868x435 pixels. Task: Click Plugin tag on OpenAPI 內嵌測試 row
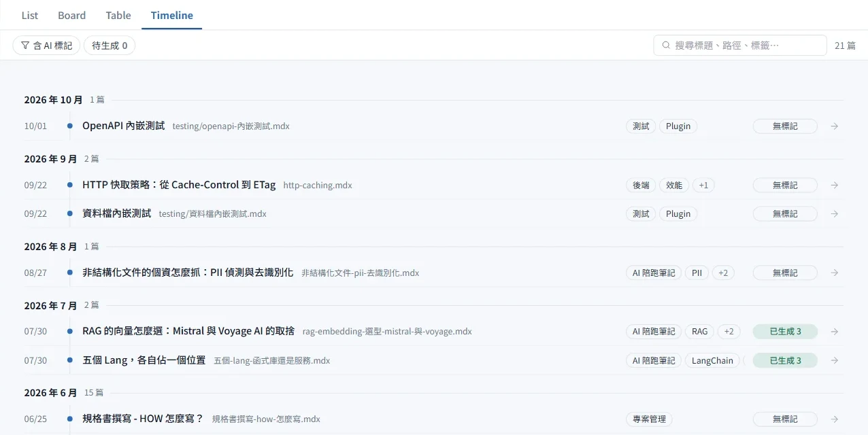[678, 126]
